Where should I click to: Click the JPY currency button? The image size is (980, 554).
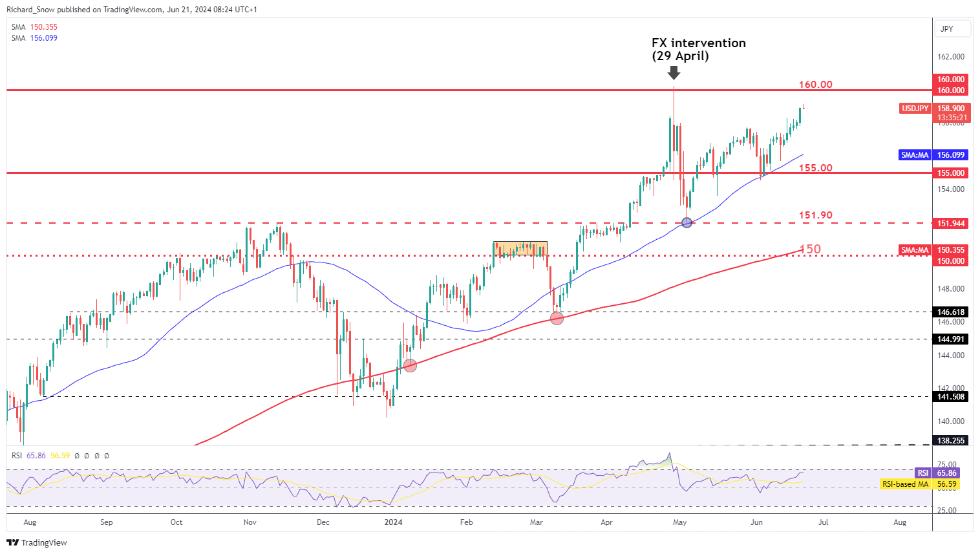(x=952, y=28)
